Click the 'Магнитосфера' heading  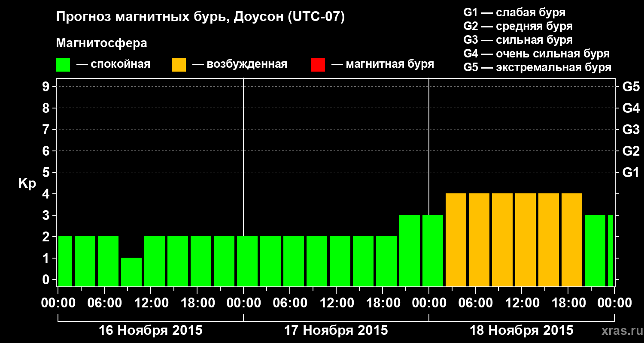102,43
